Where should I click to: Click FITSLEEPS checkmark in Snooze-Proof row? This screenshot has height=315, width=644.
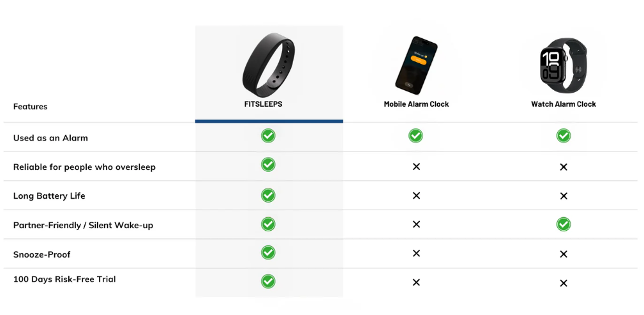tap(268, 252)
